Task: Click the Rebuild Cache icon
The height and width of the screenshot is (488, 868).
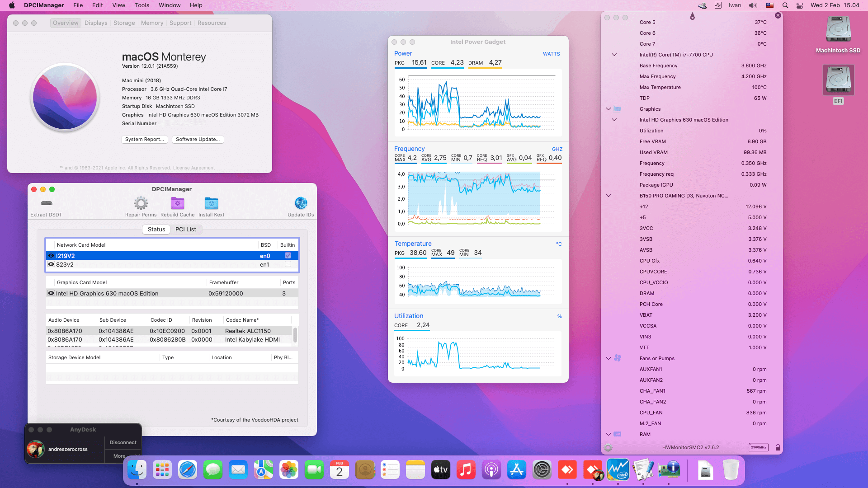Action: pyautogui.click(x=177, y=203)
